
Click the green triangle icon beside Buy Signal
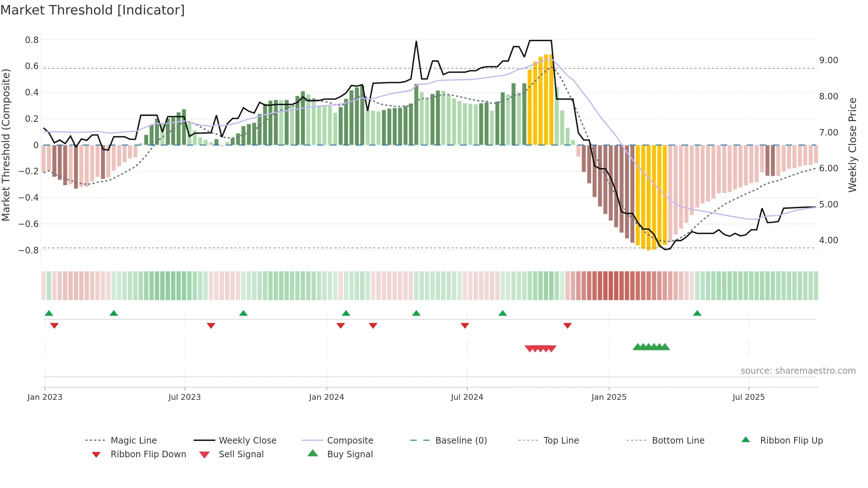313,453
